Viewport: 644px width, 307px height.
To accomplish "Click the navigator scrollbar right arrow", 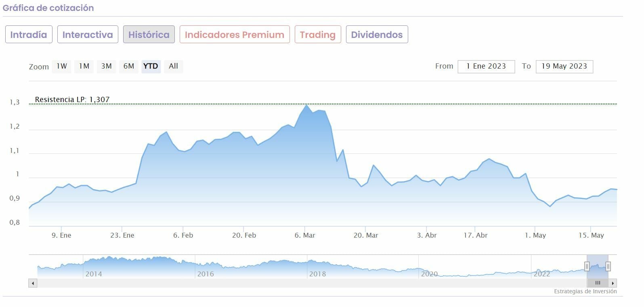I will [613, 283].
